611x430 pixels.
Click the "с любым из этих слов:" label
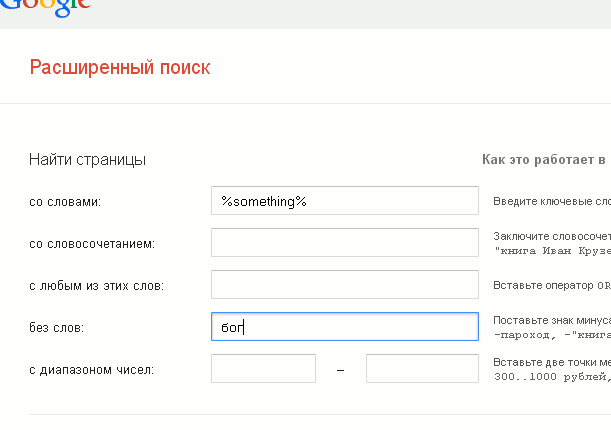point(97,286)
